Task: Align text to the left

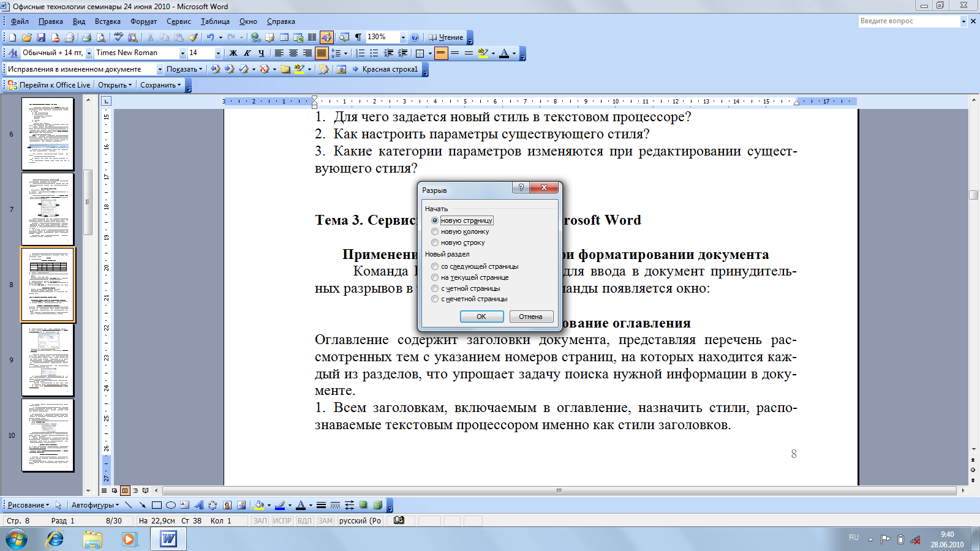Action: click(279, 53)
